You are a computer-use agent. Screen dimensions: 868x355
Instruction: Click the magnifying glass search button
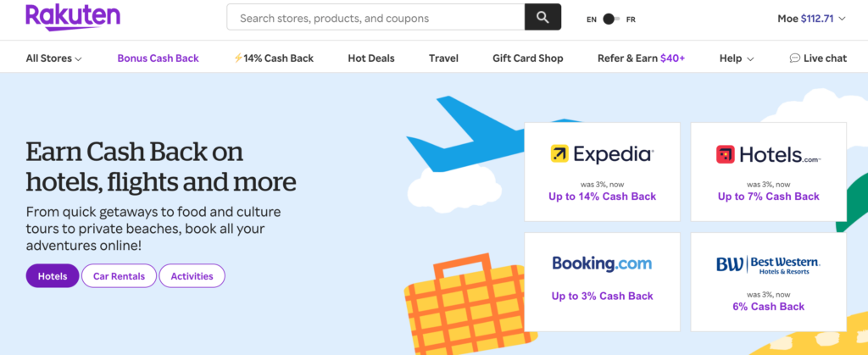(542, 18)
